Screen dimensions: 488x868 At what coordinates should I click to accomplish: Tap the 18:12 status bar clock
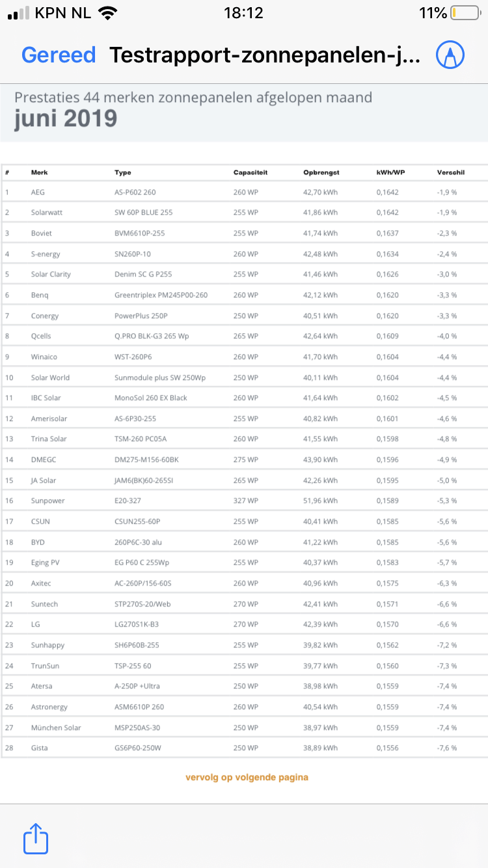(x=243, y=13)
